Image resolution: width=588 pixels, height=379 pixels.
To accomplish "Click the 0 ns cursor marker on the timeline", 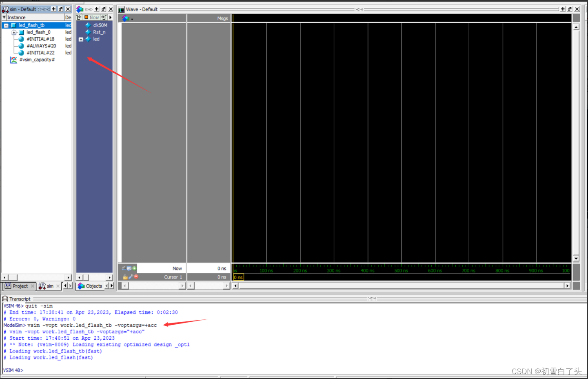I will [238, 277].
